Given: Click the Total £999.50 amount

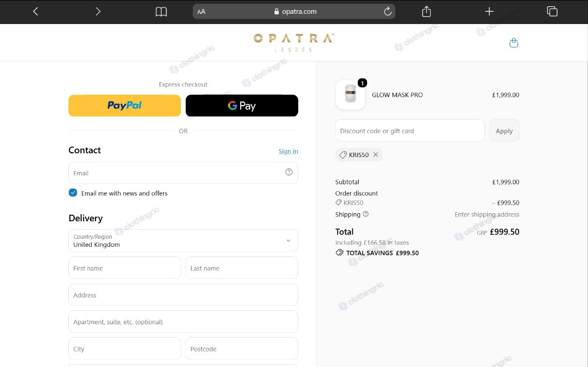Looking at the screenshot, I should pos(504,232).
